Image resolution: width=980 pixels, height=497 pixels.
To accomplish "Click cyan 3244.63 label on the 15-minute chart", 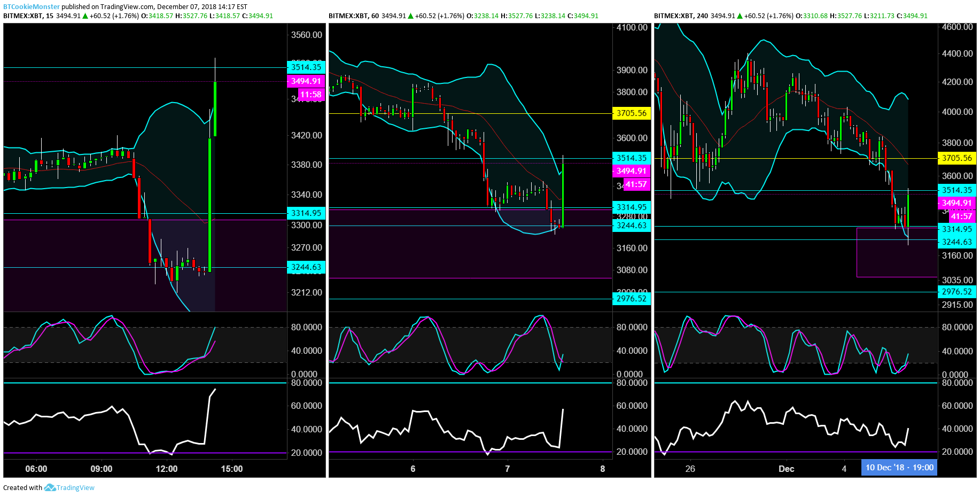I will coord(306,267).
